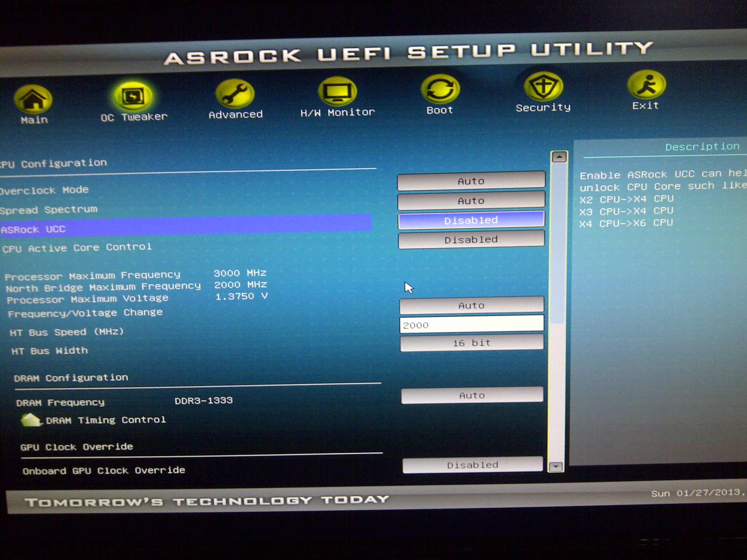
Task: Switch to Security tab label
Action: [543, 108]
